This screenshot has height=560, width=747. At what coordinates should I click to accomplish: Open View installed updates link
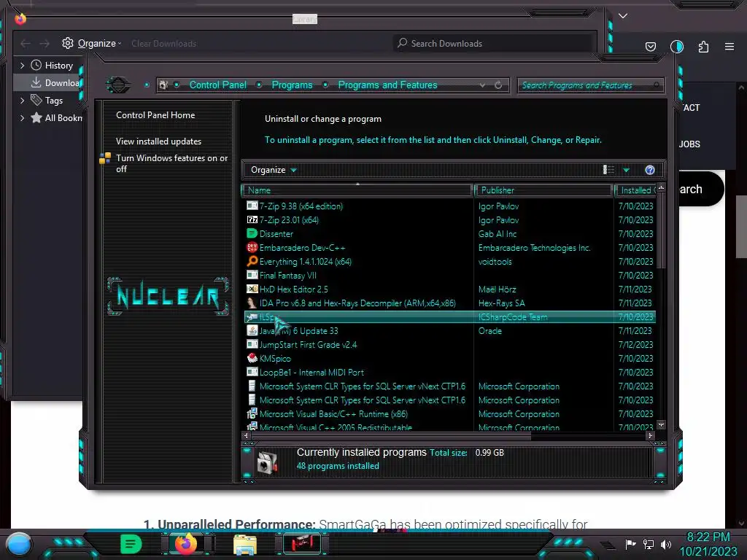point(158,141)
